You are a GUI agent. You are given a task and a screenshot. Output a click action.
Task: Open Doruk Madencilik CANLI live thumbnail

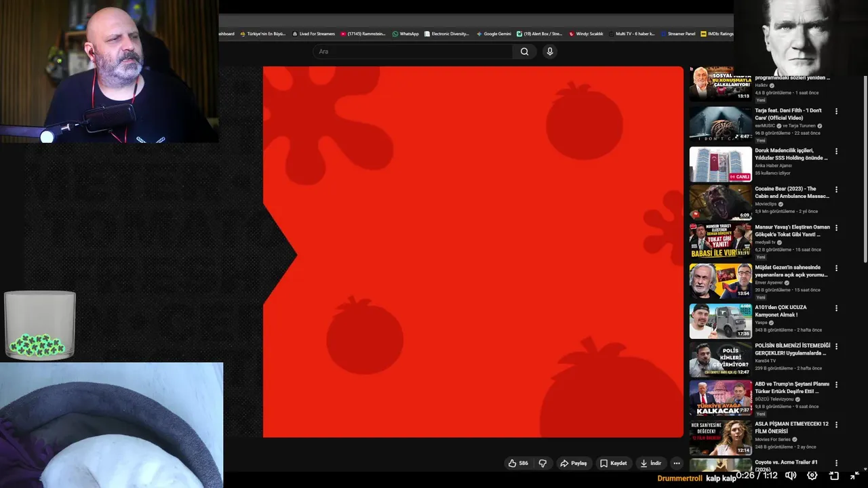(x=720, y=163)
